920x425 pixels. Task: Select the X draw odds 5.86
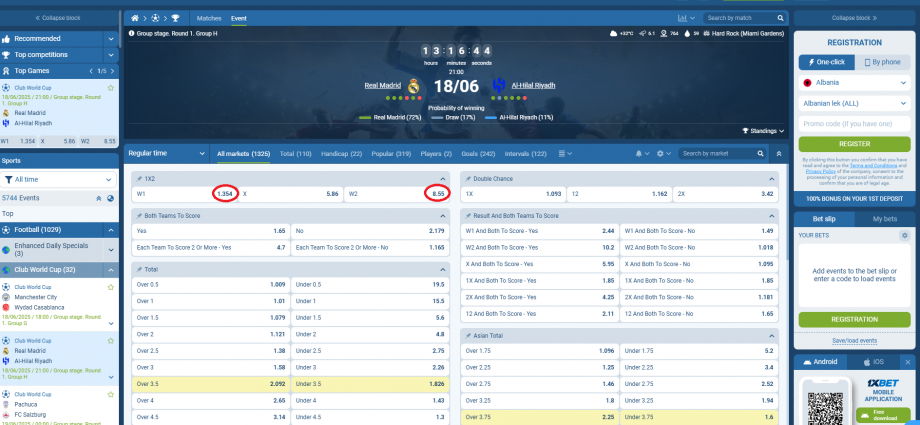coord(290,194)
